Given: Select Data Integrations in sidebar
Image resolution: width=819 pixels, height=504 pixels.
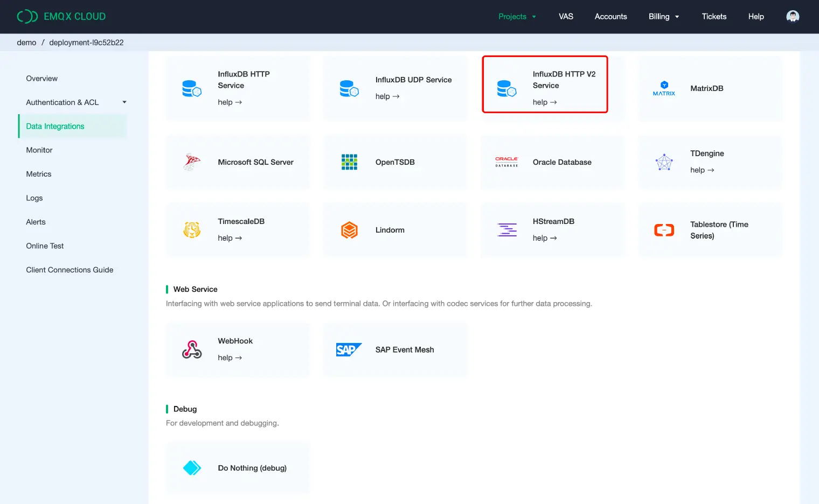Looking at the screenshot, I should 73,126.
